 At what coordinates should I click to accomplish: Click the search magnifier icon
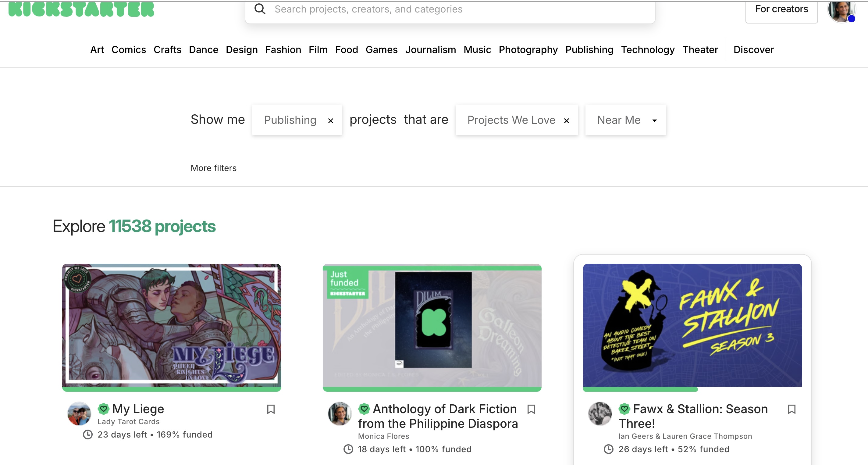(x=260, y=9)
